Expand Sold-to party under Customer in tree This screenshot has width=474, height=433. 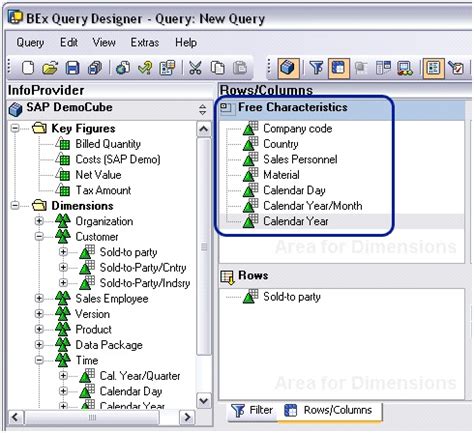click(x=63, y=252)
